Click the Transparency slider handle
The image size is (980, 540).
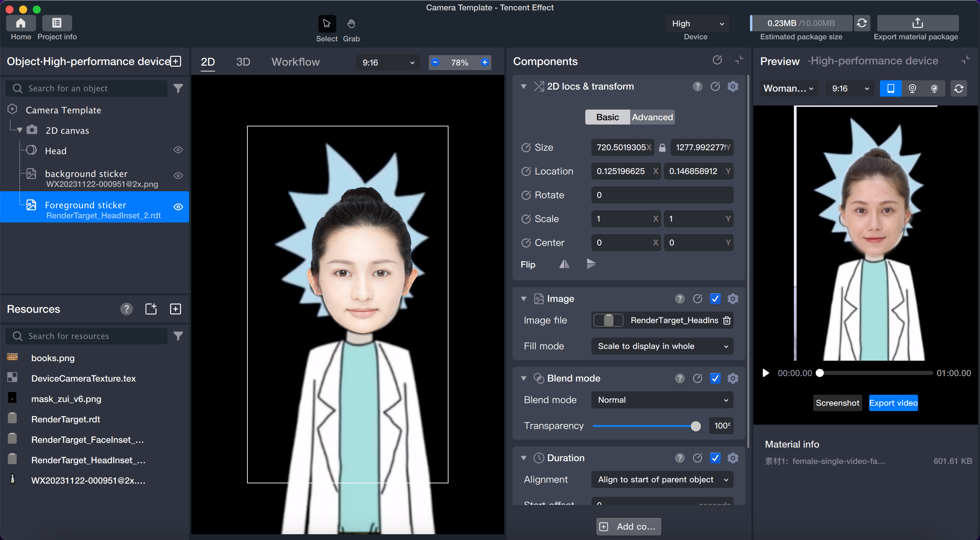point(696,426)
